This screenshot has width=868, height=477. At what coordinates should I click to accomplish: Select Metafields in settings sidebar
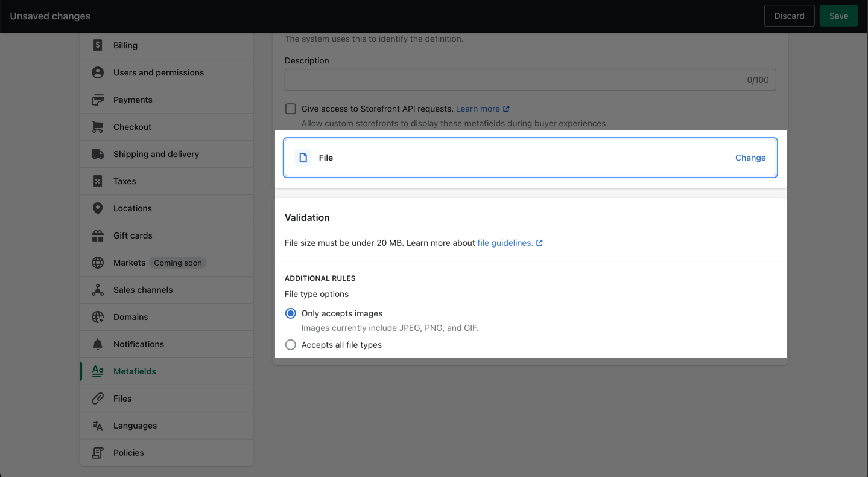(x=166, y=371)
